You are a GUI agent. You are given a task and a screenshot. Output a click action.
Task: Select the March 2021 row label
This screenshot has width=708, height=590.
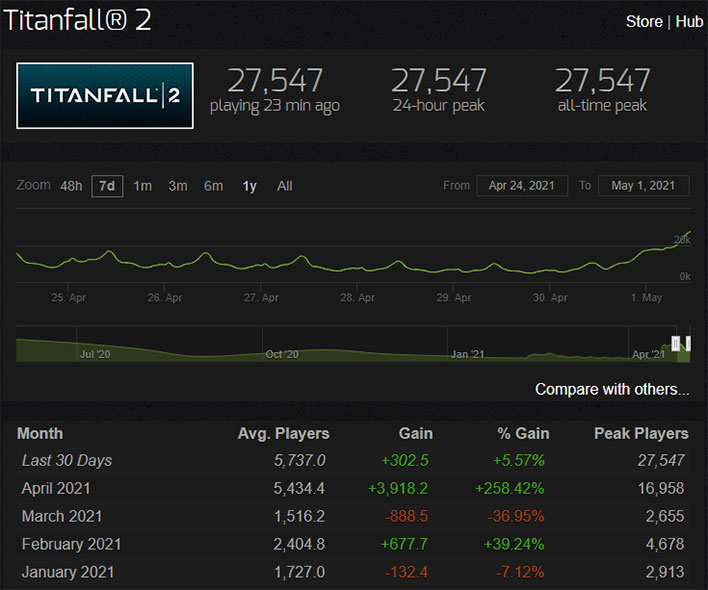click(x=62, y=516)
